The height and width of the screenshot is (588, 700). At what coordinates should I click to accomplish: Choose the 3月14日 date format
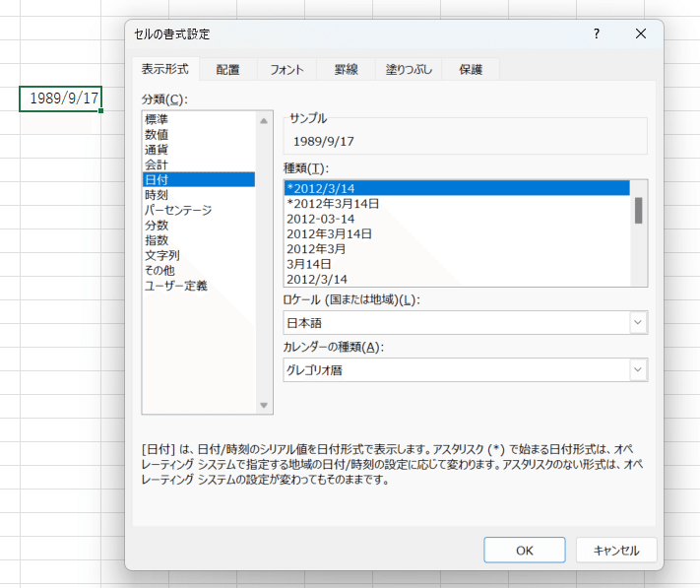(457, 264)
